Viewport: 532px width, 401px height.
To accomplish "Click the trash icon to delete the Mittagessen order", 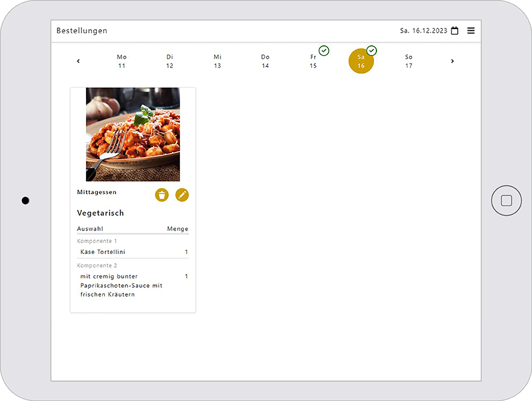I will 162,195.
